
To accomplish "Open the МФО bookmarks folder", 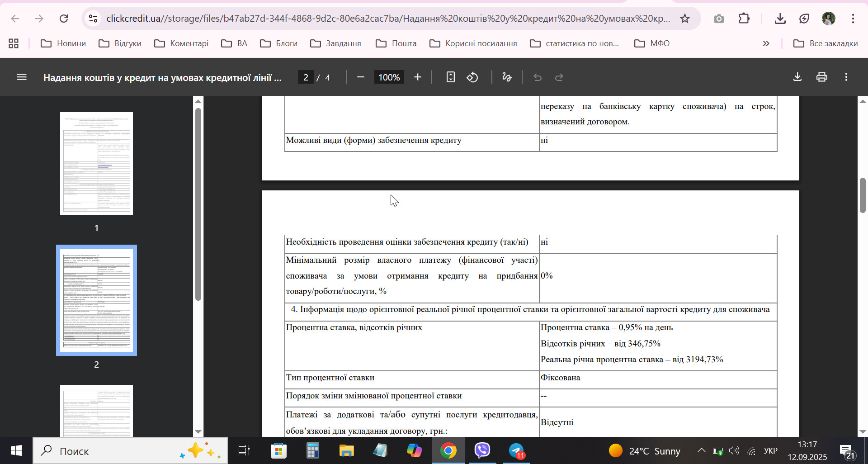I will click(x=652, y=43).
